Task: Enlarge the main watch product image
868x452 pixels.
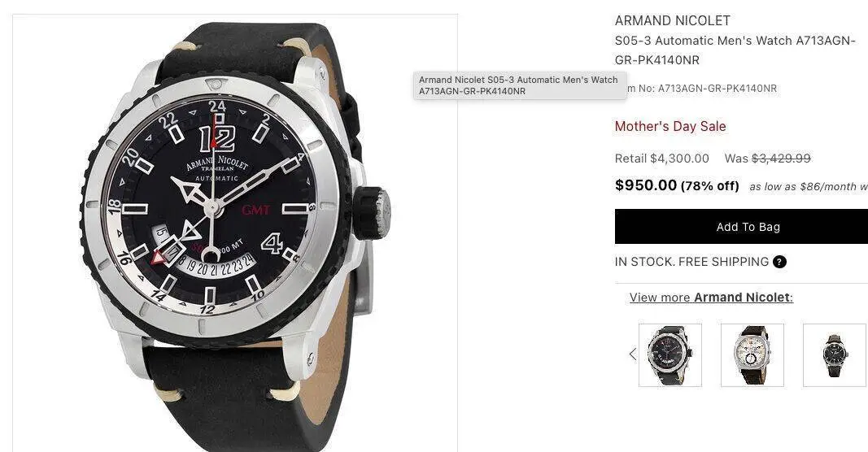Action: [235, 233]
